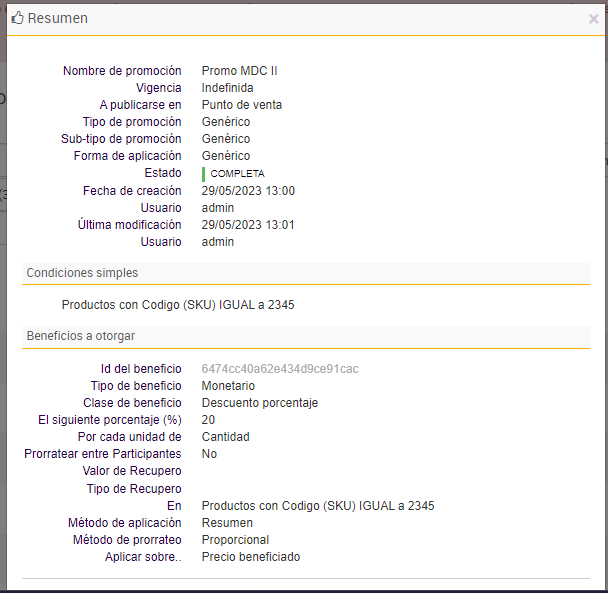Screen dimensions: 608x593
Task: Click the 'Punto de venta' value
Action: click(x=242, y=105)
